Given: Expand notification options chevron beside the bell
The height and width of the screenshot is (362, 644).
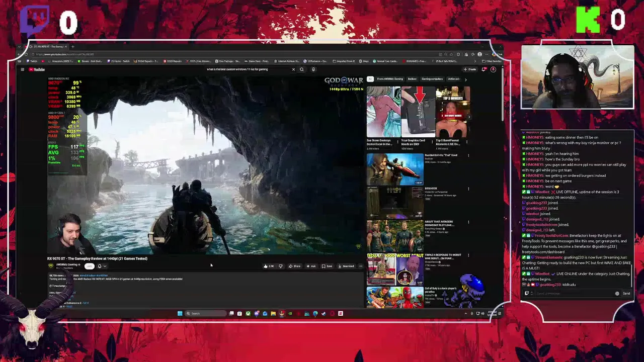Looking at the screenshot, I should pos(105,266).
